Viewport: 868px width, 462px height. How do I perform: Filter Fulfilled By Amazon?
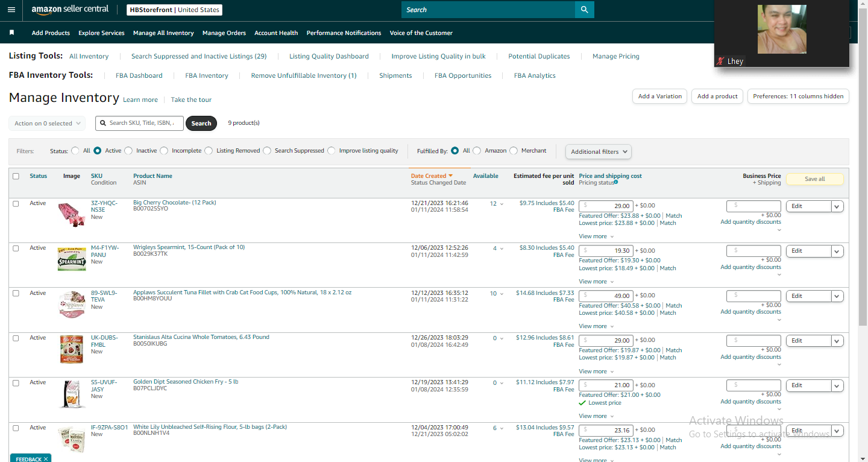(477, 151)
